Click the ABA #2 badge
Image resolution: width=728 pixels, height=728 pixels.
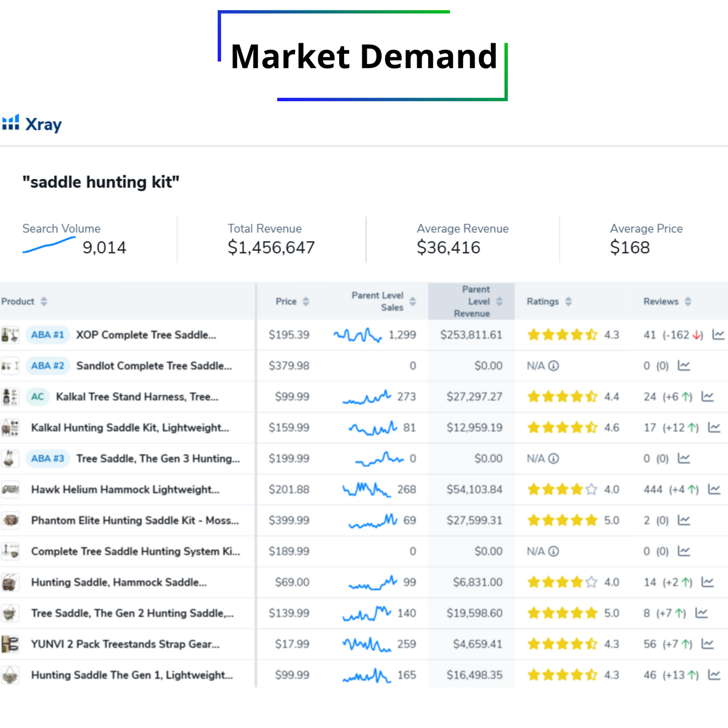click(x=47, y=366)
